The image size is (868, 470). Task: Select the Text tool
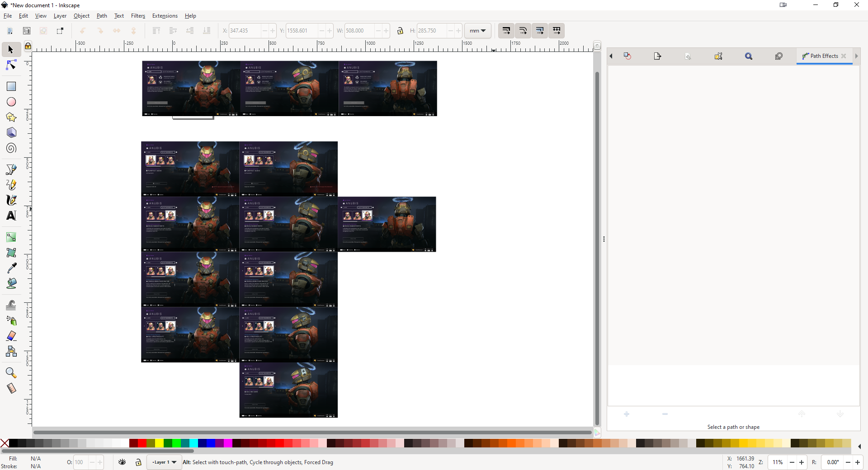click(11, 216)
